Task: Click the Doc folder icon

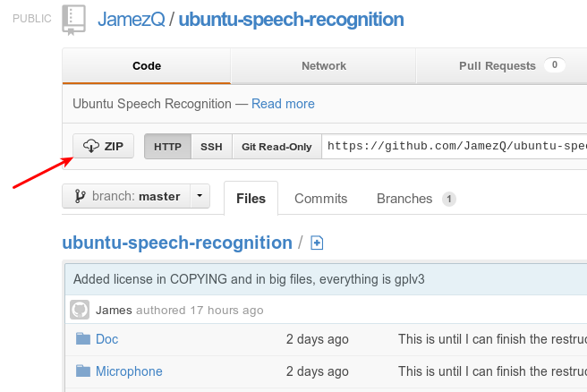Action: [83, 339]
